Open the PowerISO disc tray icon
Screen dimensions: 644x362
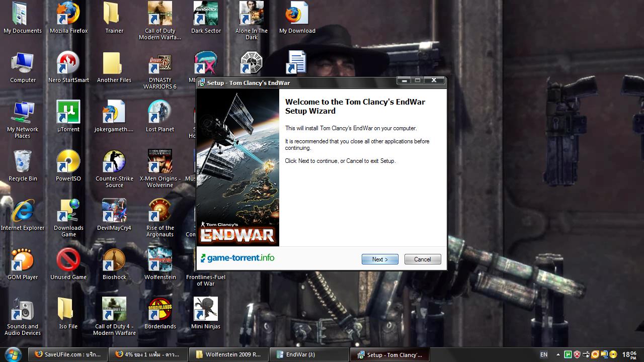tap(613, 354)
